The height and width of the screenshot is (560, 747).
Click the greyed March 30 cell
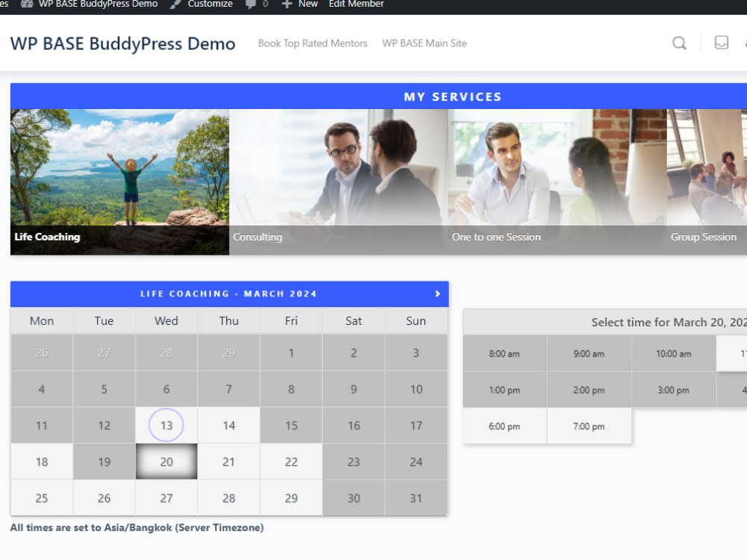click(353, 498)
